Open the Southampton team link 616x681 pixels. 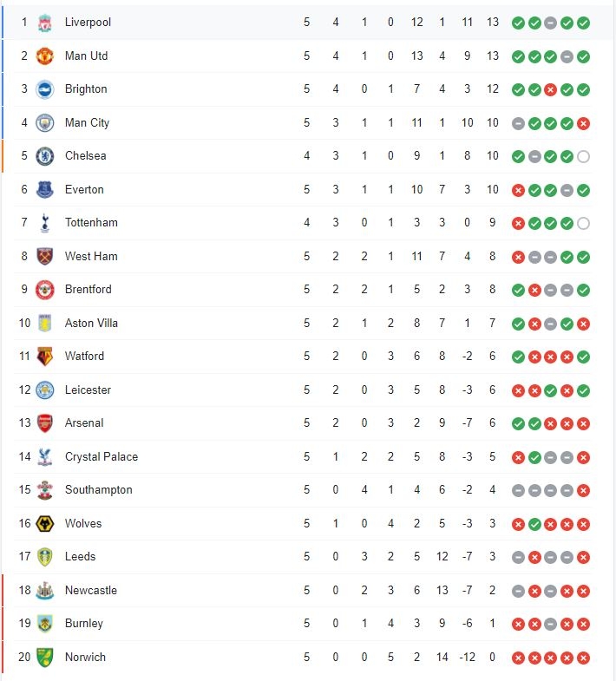[99, 490]
